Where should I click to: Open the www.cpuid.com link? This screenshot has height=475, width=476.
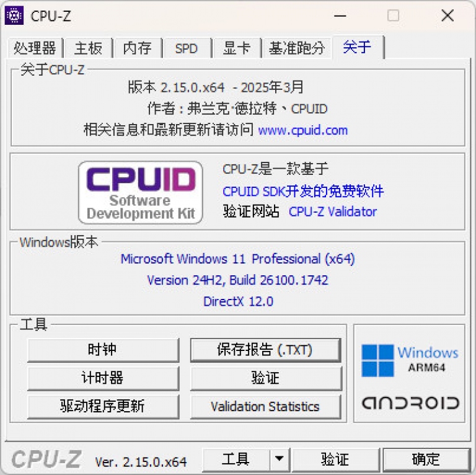[302, 130]
